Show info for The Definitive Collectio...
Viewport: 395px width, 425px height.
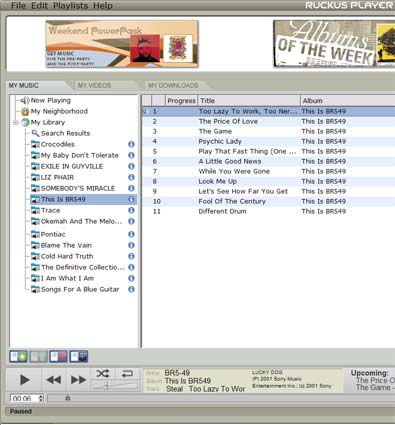click(x=131, y=267)
